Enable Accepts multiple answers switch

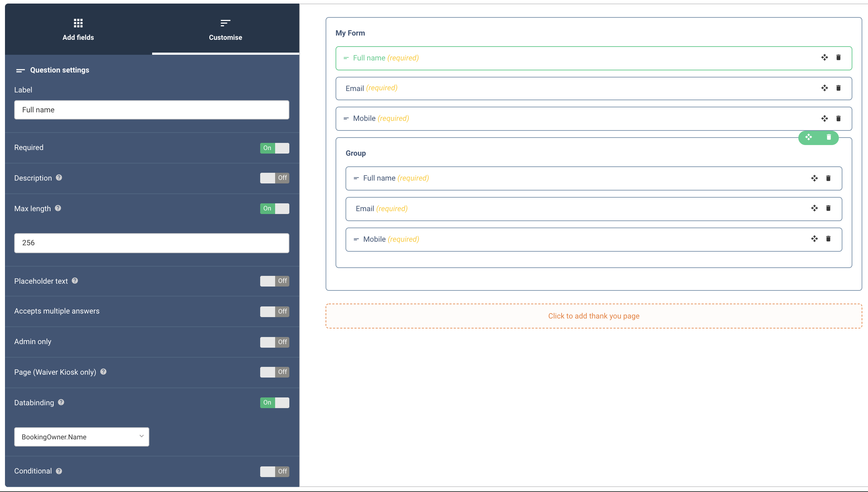pyautogui.click(x=274, y=311)
